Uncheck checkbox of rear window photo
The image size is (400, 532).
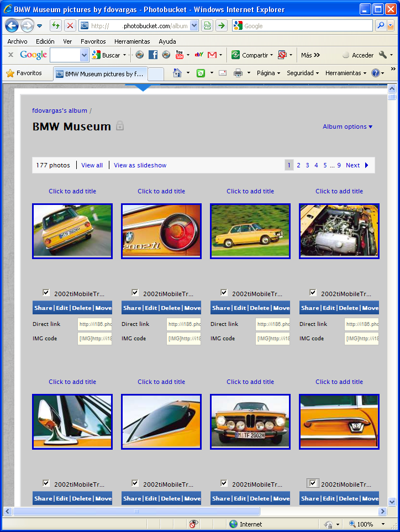tap(135, 483)
